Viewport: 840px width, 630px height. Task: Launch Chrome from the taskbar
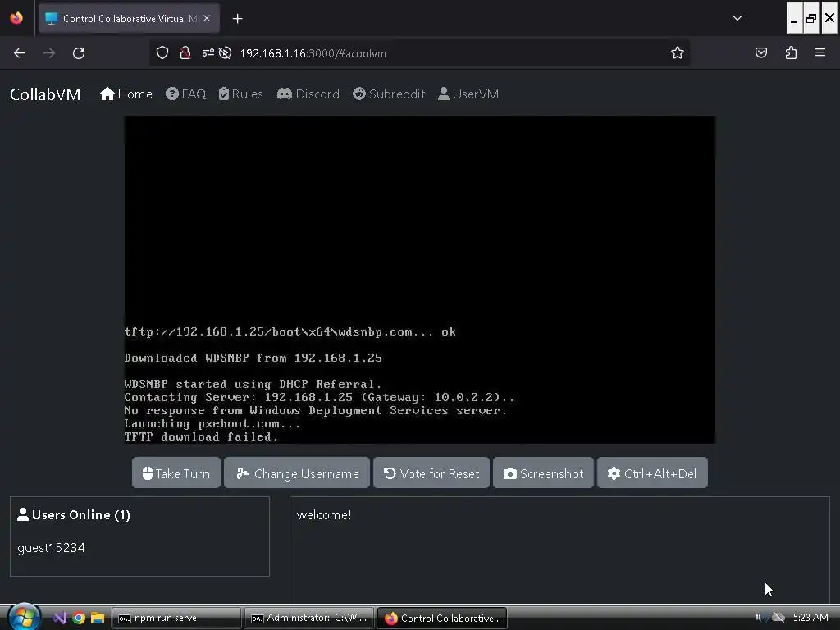coord(79,618)
